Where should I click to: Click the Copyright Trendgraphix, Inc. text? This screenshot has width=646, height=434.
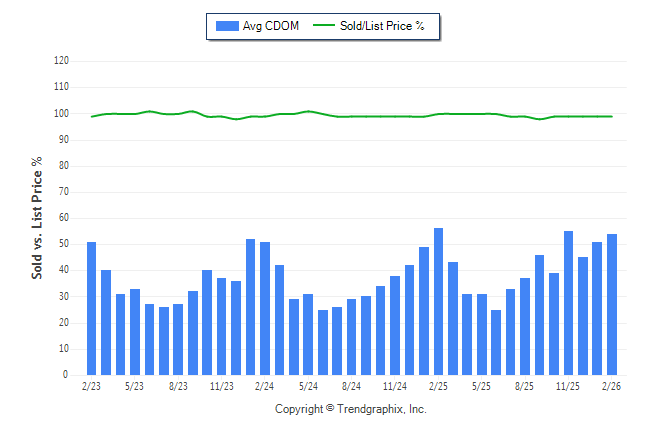350,409
